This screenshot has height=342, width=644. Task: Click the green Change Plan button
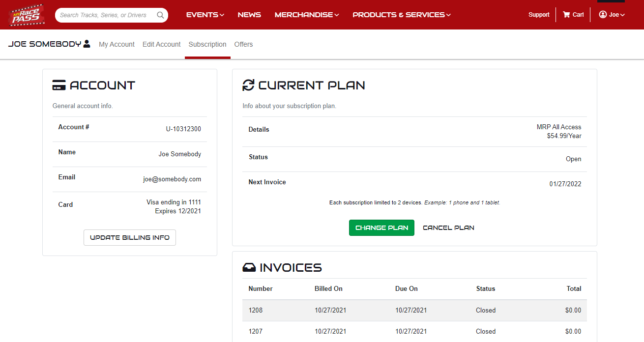381,228
